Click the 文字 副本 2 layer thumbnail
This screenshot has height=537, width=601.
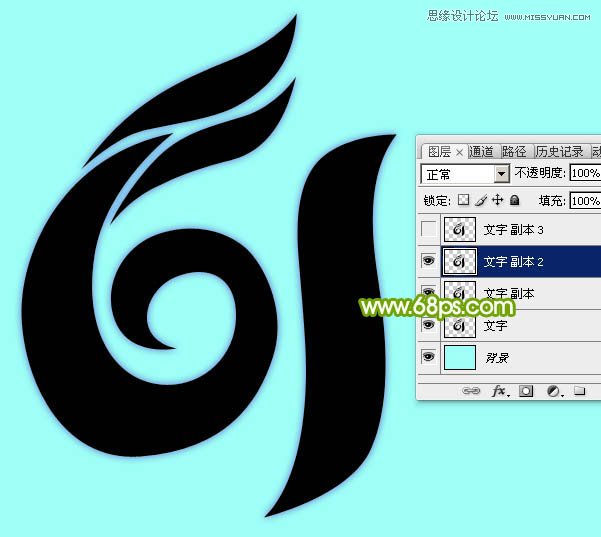pyautogui.click(x=460, y=262)
